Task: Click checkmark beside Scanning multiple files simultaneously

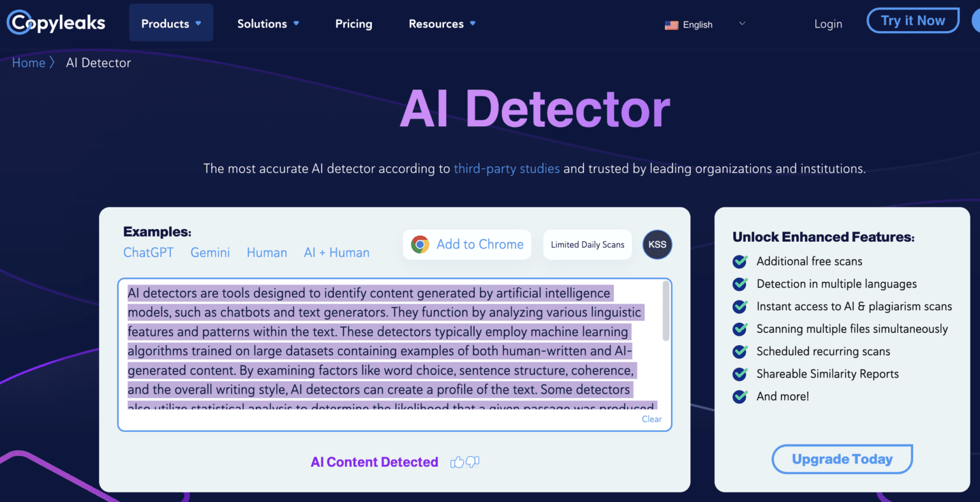Action: point(740,329)
